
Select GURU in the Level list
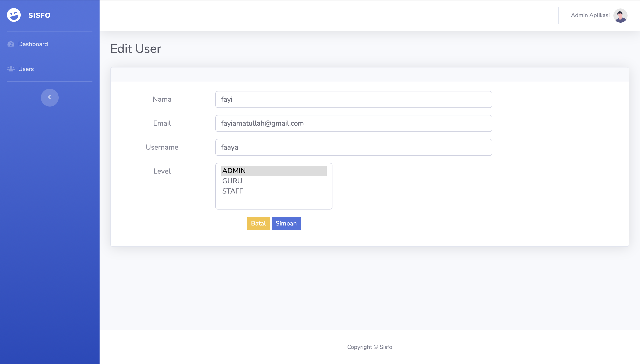pyautogui.click(x=274, y=181)
